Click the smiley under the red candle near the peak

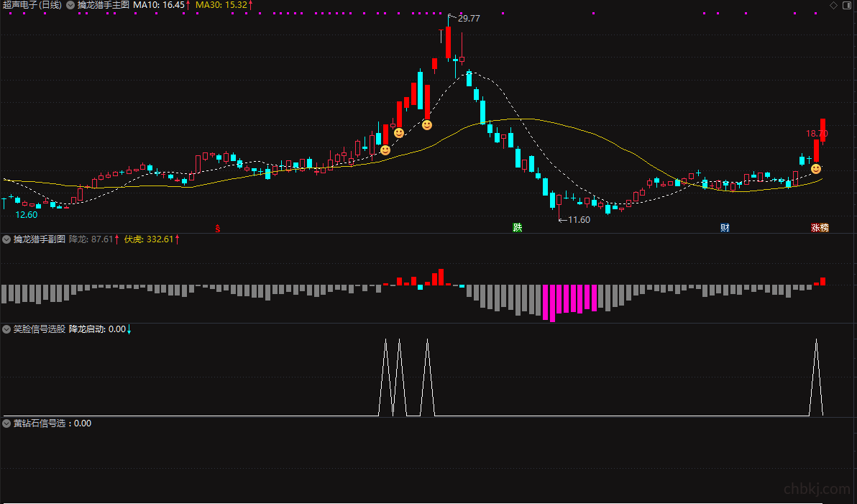tap(427, 124)
